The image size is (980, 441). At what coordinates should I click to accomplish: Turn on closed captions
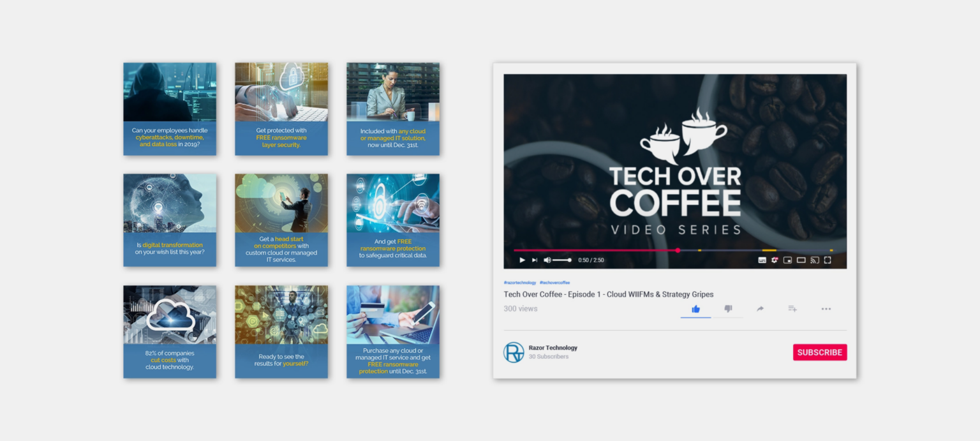click(x=762, y=260)
